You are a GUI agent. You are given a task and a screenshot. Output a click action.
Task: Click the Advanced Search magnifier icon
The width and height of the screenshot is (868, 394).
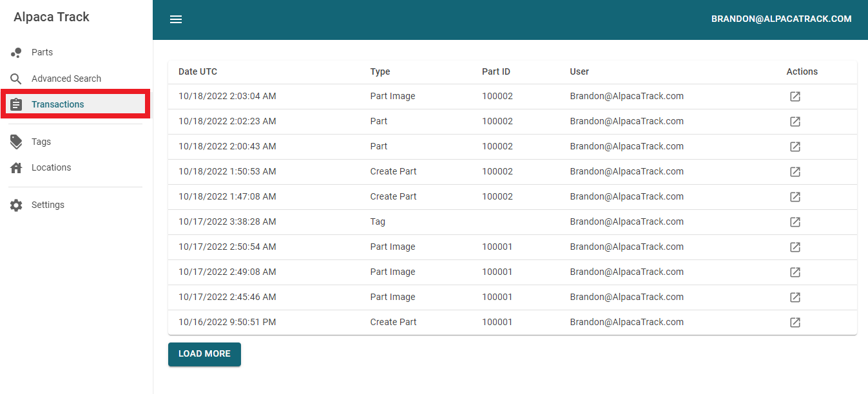[x=17, y=79]
